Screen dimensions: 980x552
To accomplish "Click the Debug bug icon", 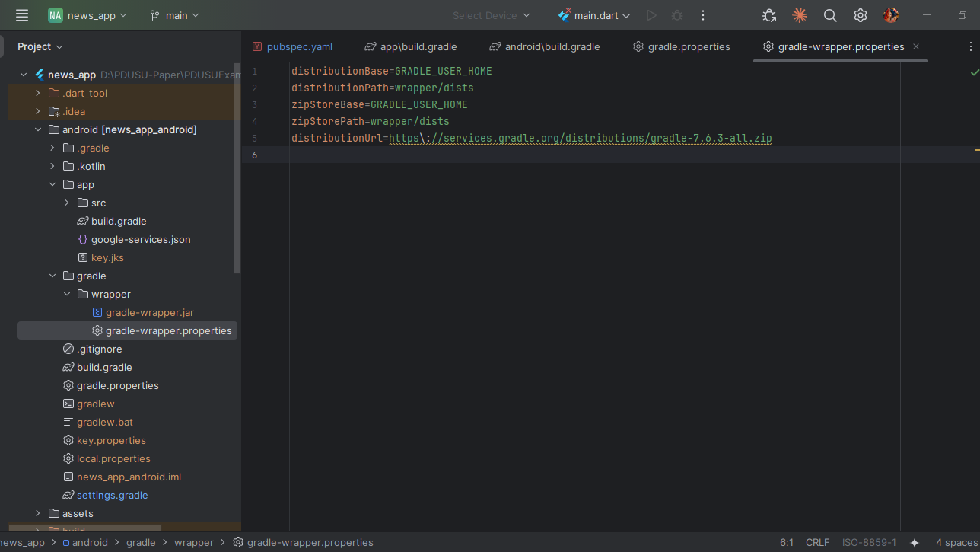I will [677, 15].
